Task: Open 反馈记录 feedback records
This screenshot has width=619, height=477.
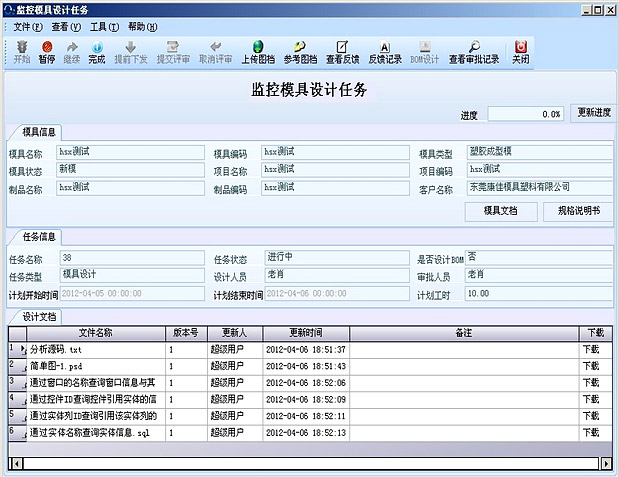Action: pos(385,51)
